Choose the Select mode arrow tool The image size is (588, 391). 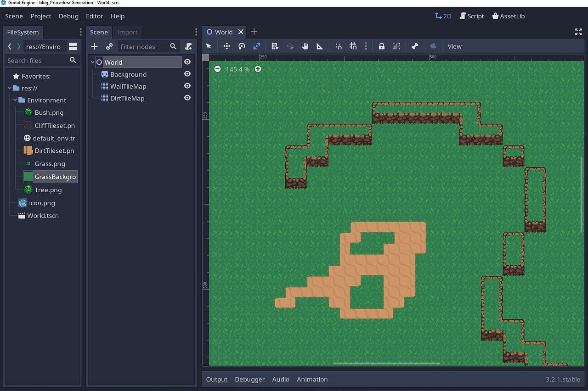click(x=209, y=46)
